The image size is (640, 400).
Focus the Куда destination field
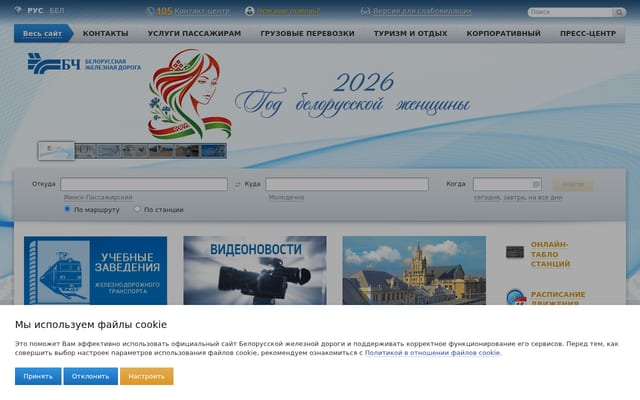(347, 184)
